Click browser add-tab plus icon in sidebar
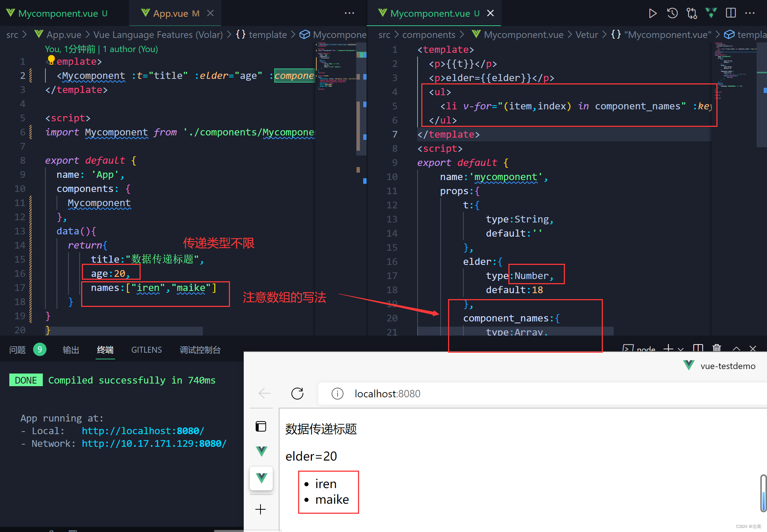Viewport: 767px width, 532px height. point(261,509)
